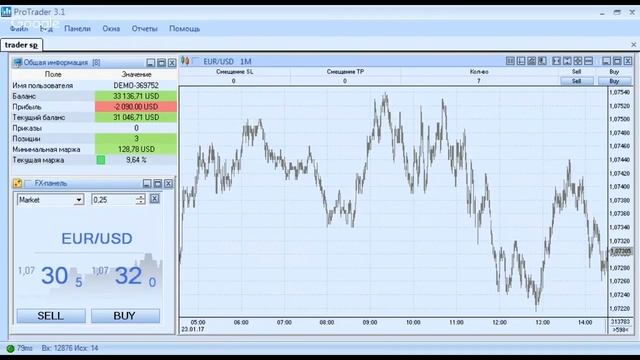Open the Помощь menu
This screenshot has width=640, height=360.
pos(184,29)
